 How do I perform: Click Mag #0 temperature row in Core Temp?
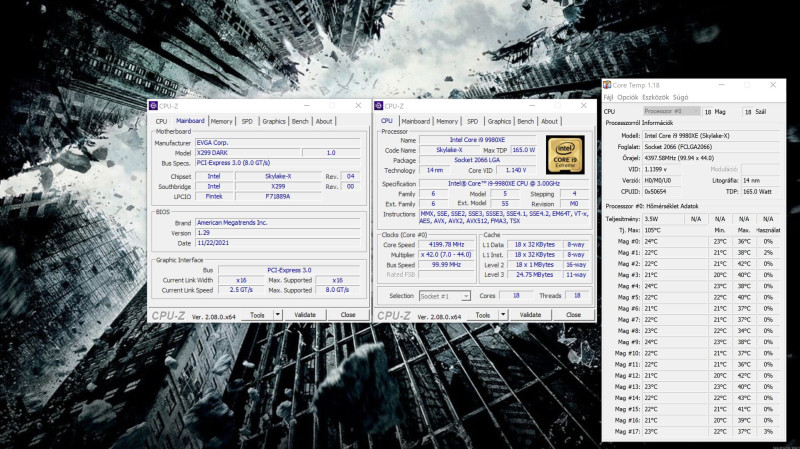692,241
